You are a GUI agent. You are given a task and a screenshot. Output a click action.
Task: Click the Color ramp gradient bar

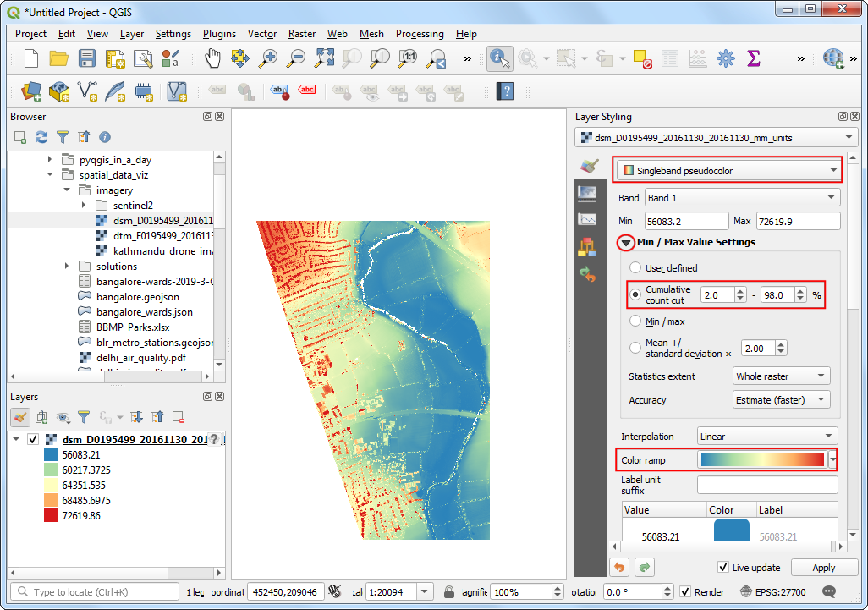pyautogui.click(x=762, y=460)
